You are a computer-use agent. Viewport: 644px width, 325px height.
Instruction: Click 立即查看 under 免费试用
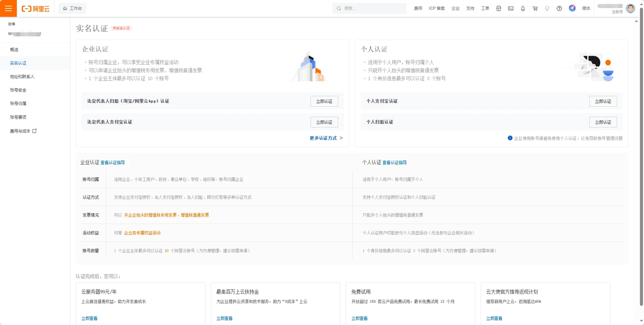tap(359, 319)
